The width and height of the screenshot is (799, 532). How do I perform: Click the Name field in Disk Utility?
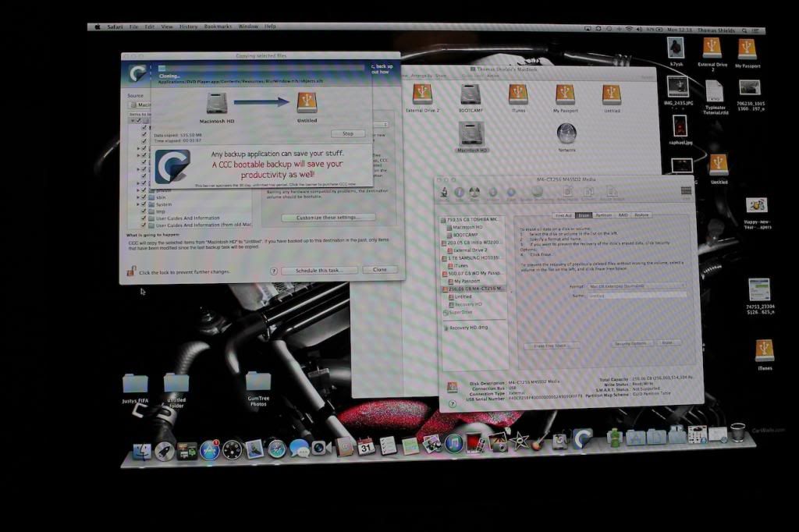(637, 296)
